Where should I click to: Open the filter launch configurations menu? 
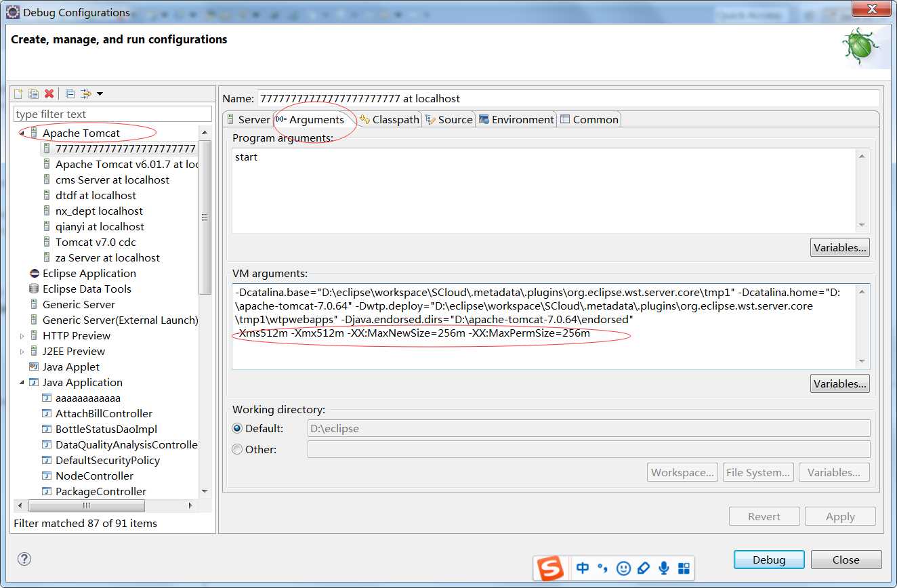[x=91, y=93]
